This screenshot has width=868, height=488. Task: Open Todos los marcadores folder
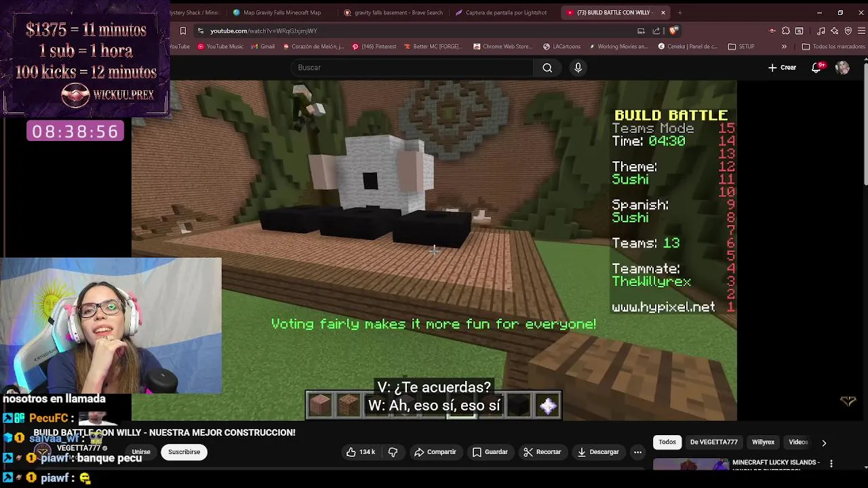[833, 47]
